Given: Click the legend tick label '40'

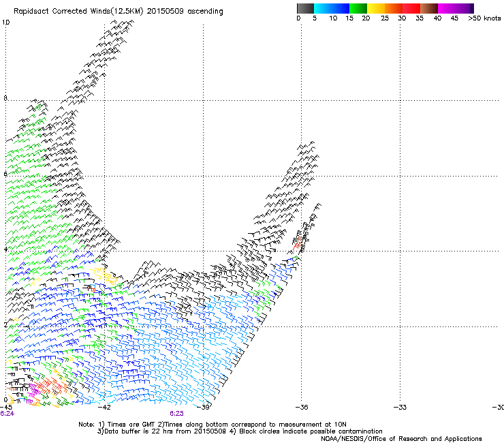Looking at the screenshot, I should [x=437, y=18].
